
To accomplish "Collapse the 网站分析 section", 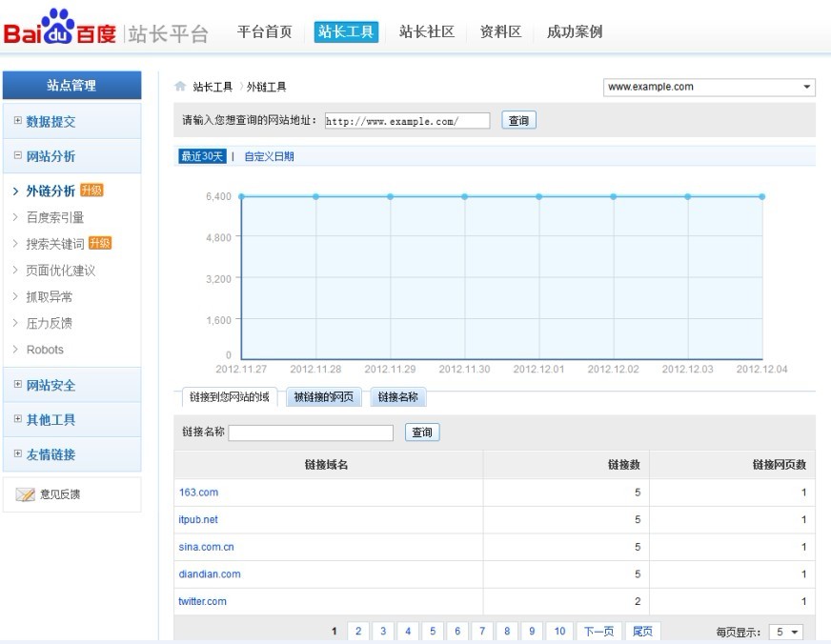I will [51, 156].
